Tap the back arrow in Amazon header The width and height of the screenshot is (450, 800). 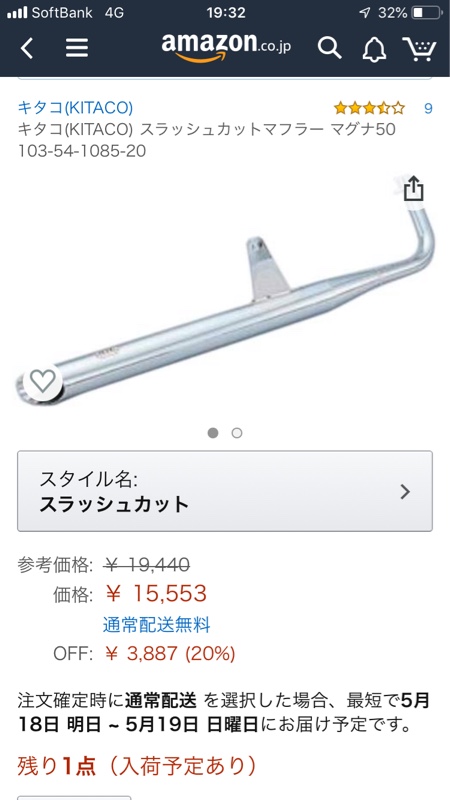pyautogui.click(x=27, y=48)
